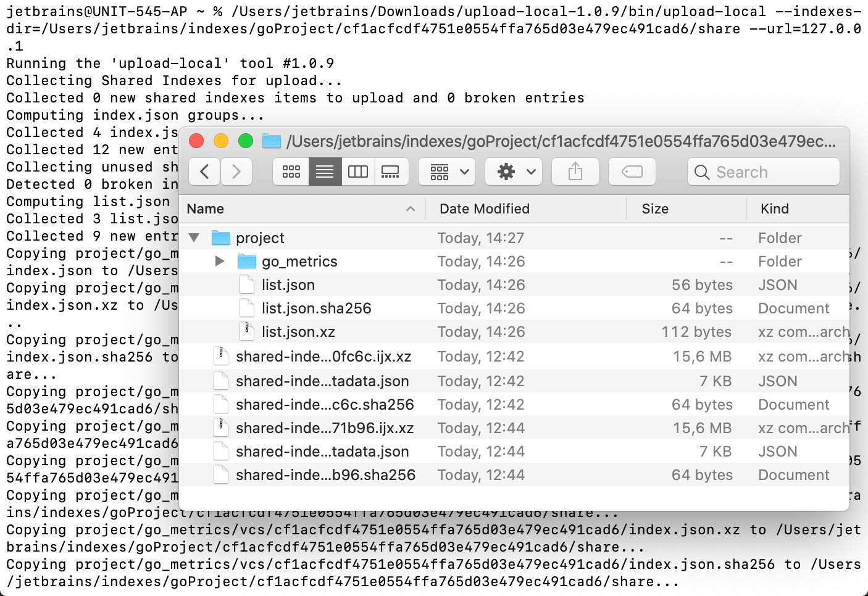Open the Action gear dropdown menu
The height and width of the screenshot is (596, 868).
513,172
